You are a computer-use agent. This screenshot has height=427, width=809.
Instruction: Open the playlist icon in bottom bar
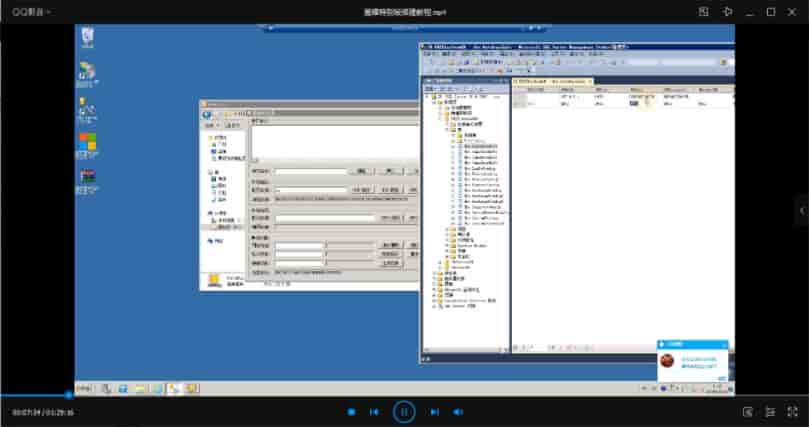pyautogui.click(x=770, y=412)
